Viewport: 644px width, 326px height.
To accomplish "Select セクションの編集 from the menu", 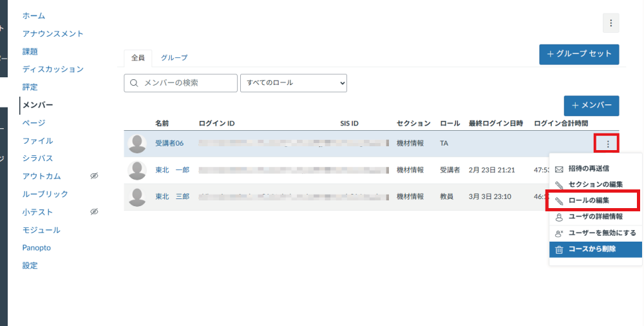I will tap(596, 184).
